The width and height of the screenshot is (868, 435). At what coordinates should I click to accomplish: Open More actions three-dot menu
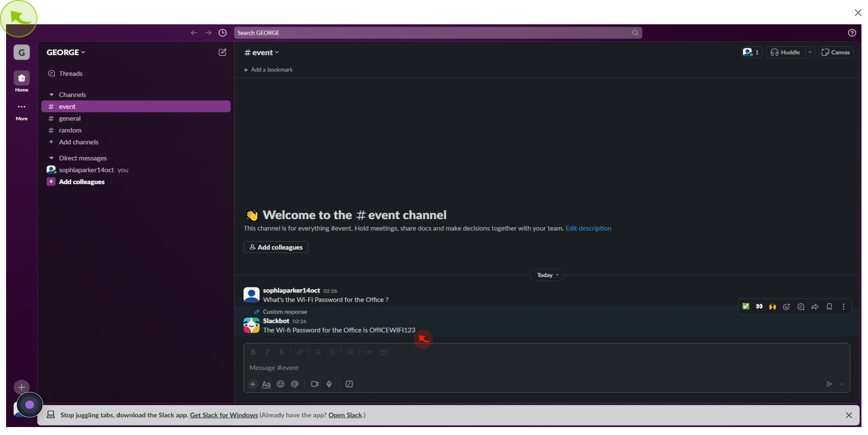click(x=844, y=307)
